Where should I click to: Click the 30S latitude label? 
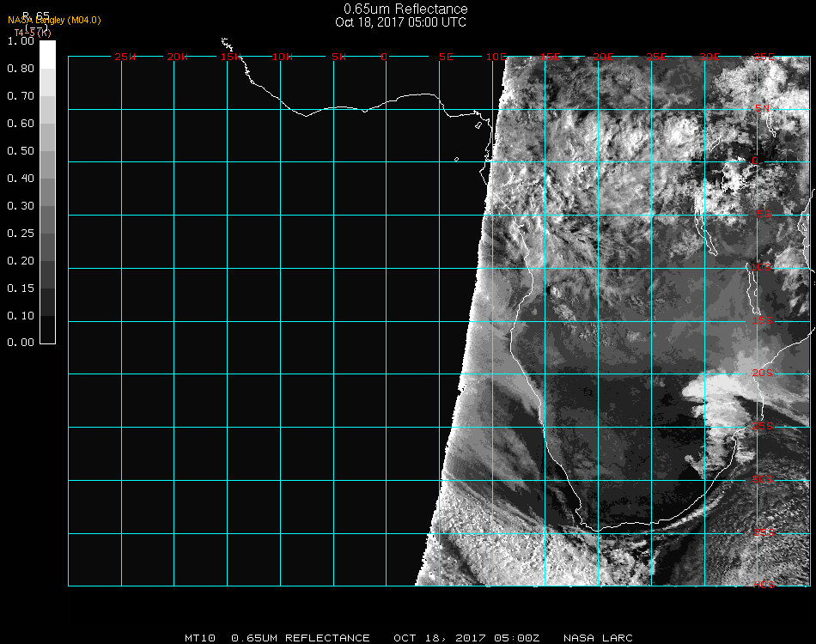click(x=763, y=480)
